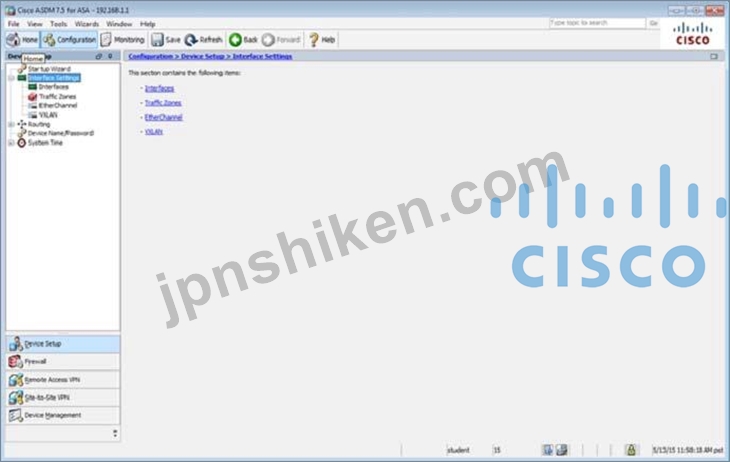Click the Configuration breadcrumb link

(x=150, y=56)
